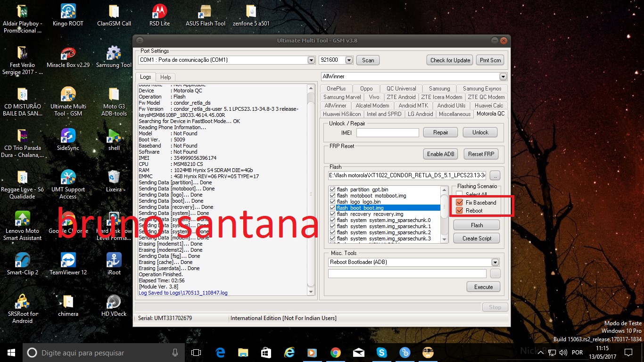Launch Microsoft Edge from the taskbar
644x362 pixels.
click(220, 353)
